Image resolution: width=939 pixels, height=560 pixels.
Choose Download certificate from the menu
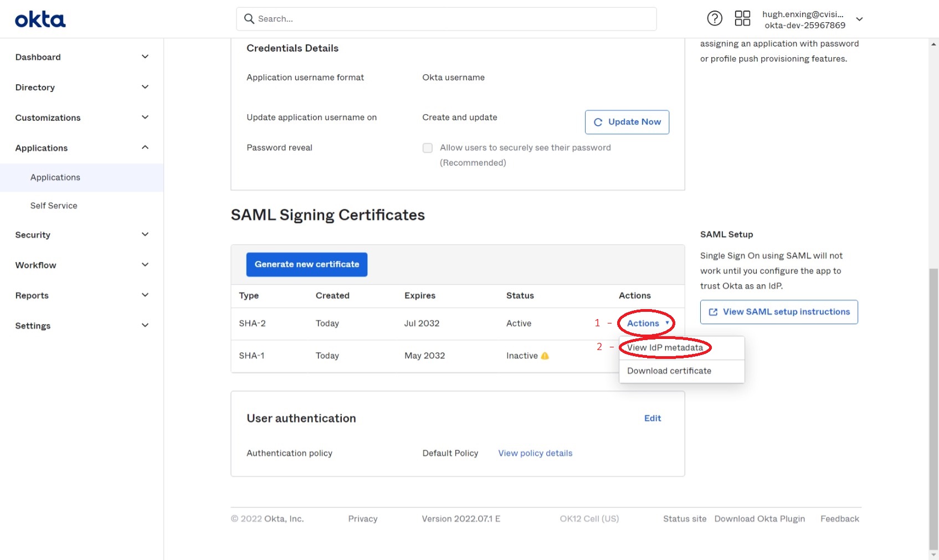tap(669, 371)
